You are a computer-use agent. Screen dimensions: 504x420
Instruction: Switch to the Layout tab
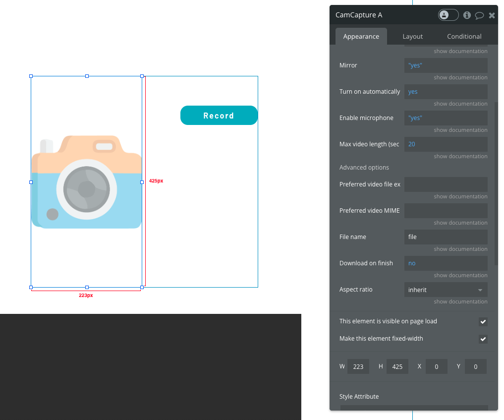coord(413,36)
